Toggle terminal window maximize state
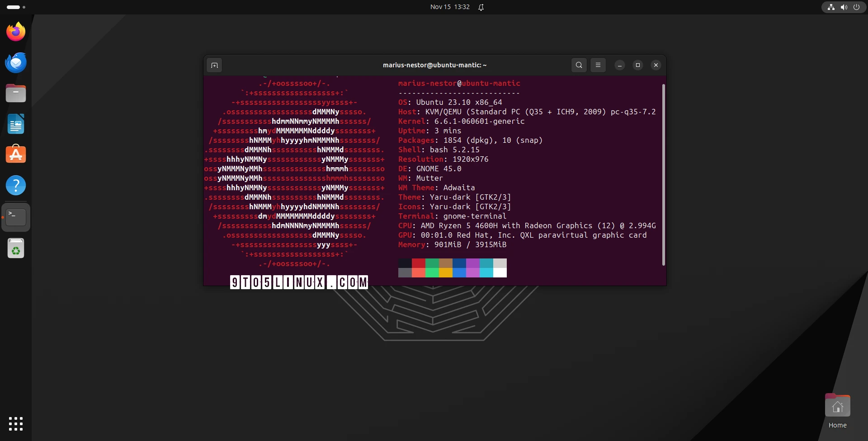The image size is (868, 441). (x=637, y=65)
